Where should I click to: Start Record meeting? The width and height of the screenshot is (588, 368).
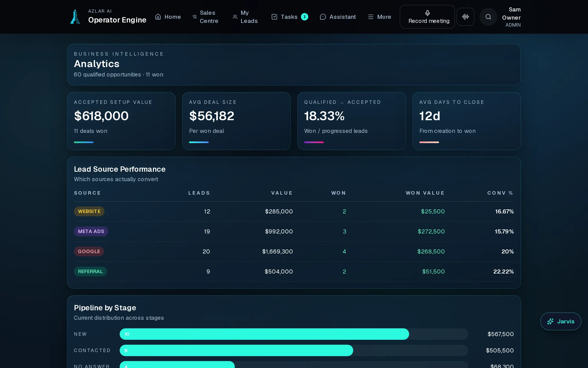pos(427,17)
